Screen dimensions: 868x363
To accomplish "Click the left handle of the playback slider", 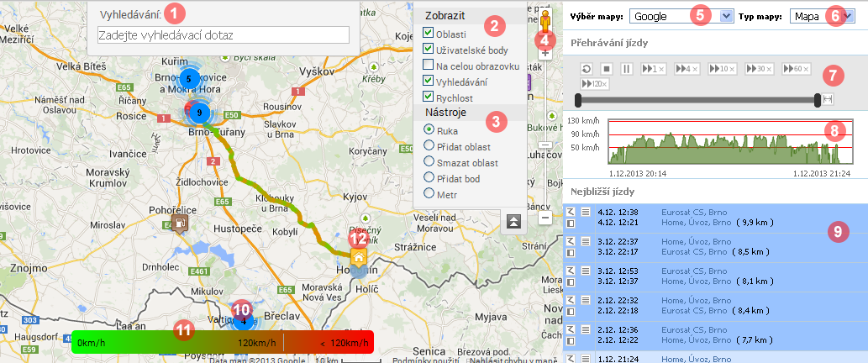I will [x=578, y=100].
